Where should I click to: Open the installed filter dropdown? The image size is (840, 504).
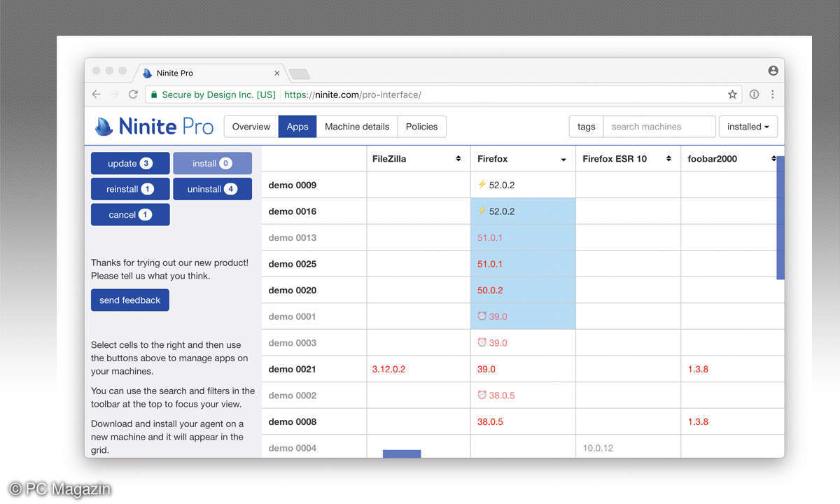pyautogui.click(x=748, y=127)
